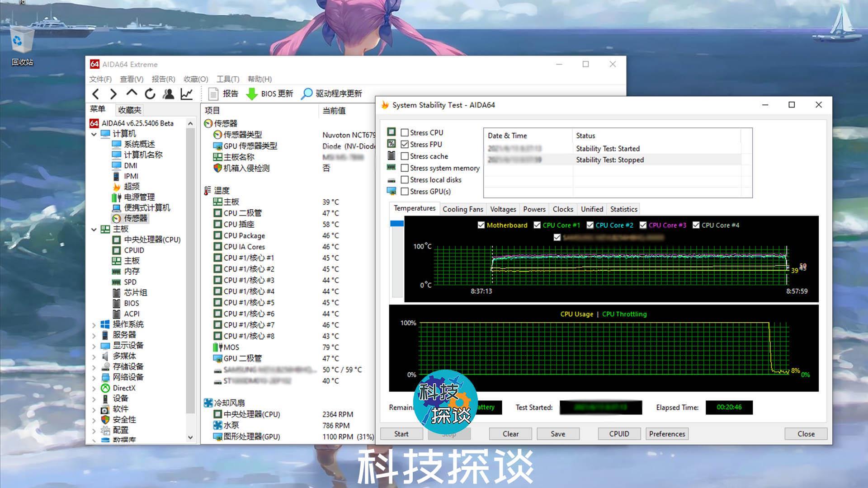Expand the 存储设备 storage node

click(x=94, y=367)
